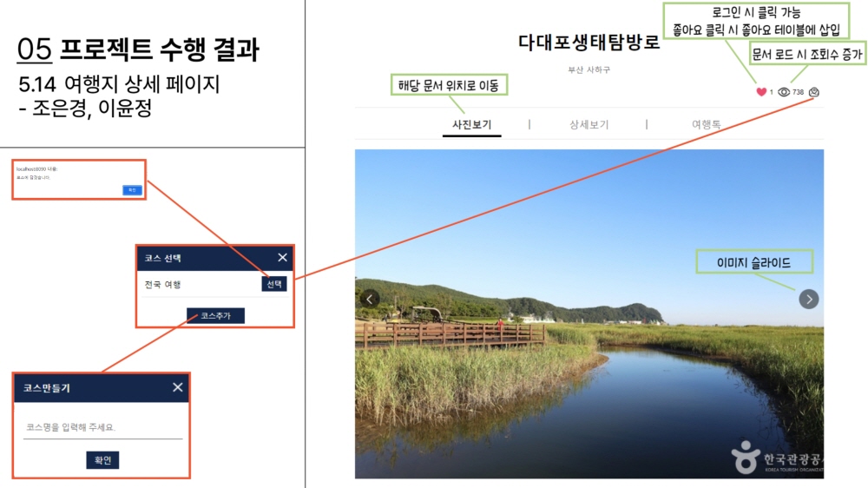
Task: Focus the 코스명을 입력해 주세요 field
Action: coord(102,427)
